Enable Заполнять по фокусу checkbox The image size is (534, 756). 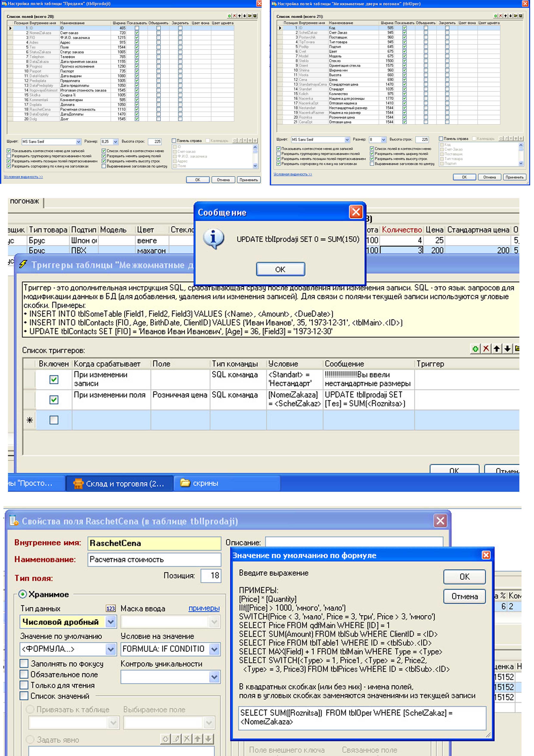24,664
